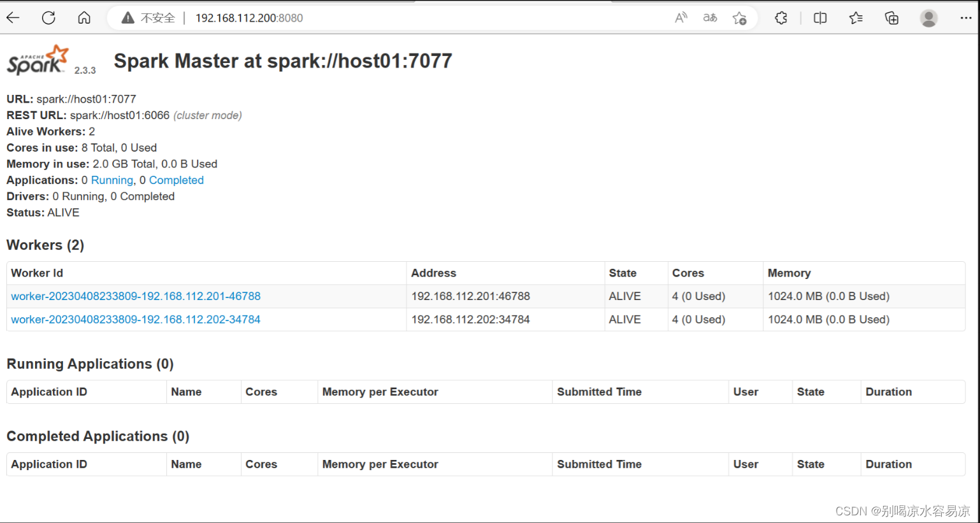Open the Completed applications link
Viewport: 980px width, 523px height.
point(176,180)
